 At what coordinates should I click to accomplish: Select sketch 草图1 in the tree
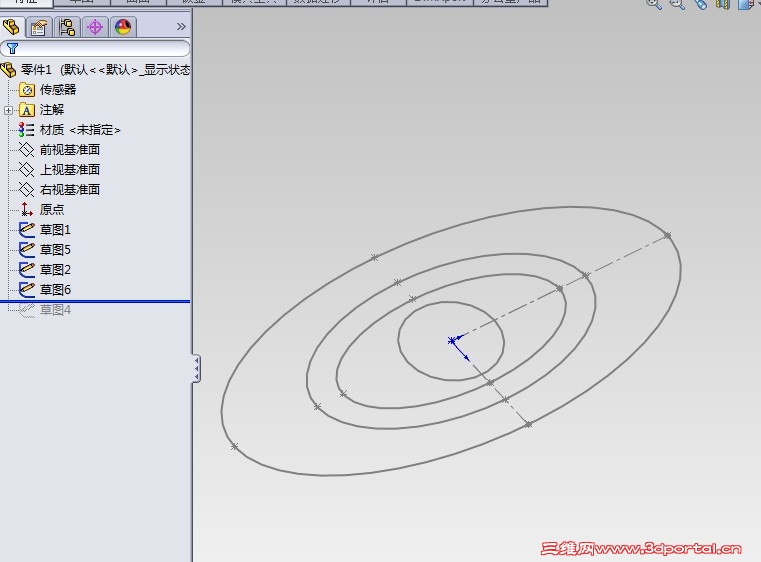tap(45, 230)
